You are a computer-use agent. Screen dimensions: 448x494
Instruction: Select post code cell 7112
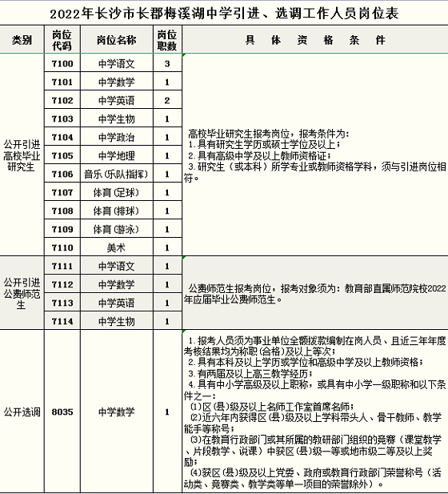[62, 284]
